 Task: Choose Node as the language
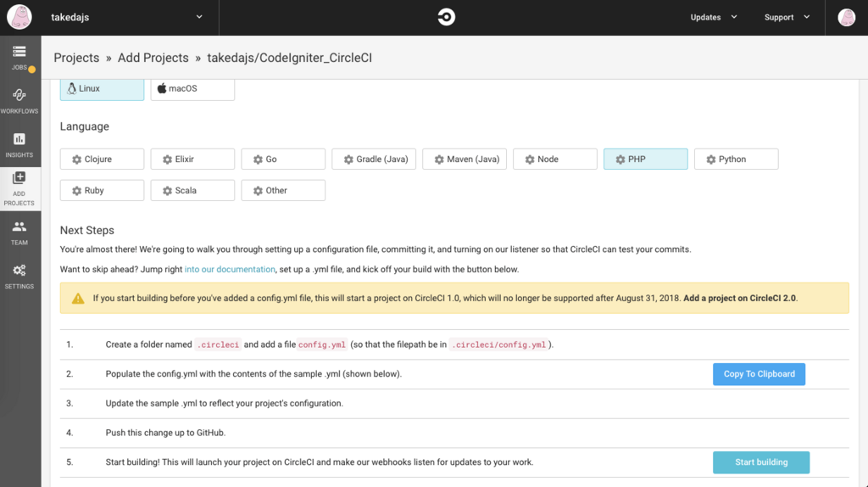tap(555, 159)
